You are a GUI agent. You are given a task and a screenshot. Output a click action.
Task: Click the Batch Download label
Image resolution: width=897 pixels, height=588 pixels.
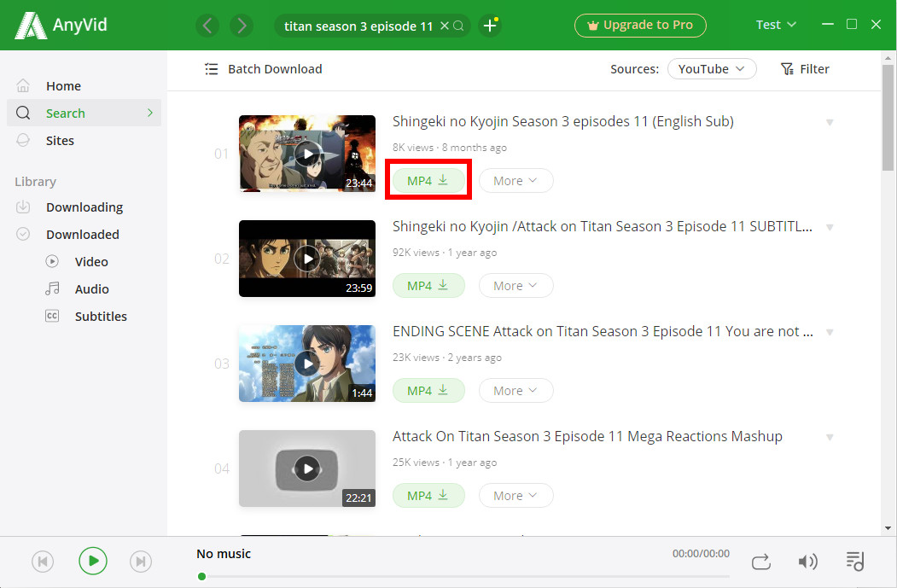coord(275,69)
